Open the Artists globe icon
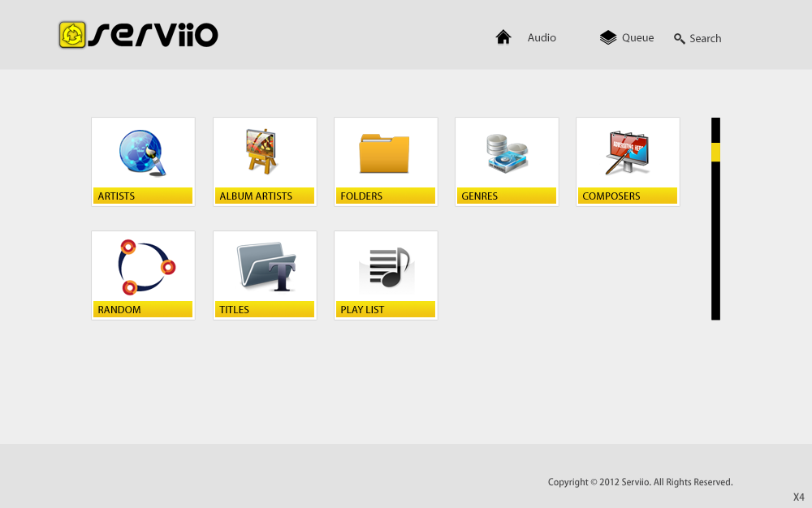Image resolution: width=812 pixels, height=508 pixels. [142, 153]
